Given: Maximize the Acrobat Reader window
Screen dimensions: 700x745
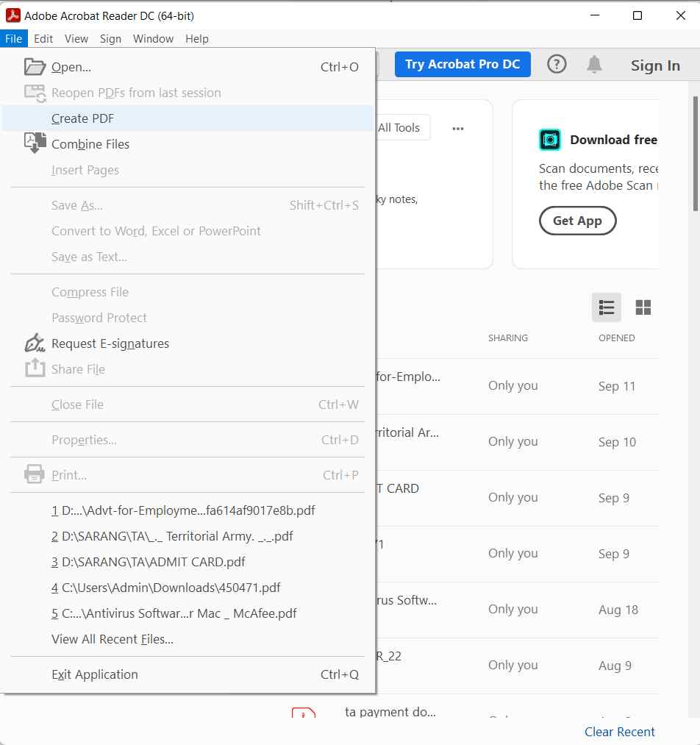Looking at the screenshot, I should (x=637, y=15).
